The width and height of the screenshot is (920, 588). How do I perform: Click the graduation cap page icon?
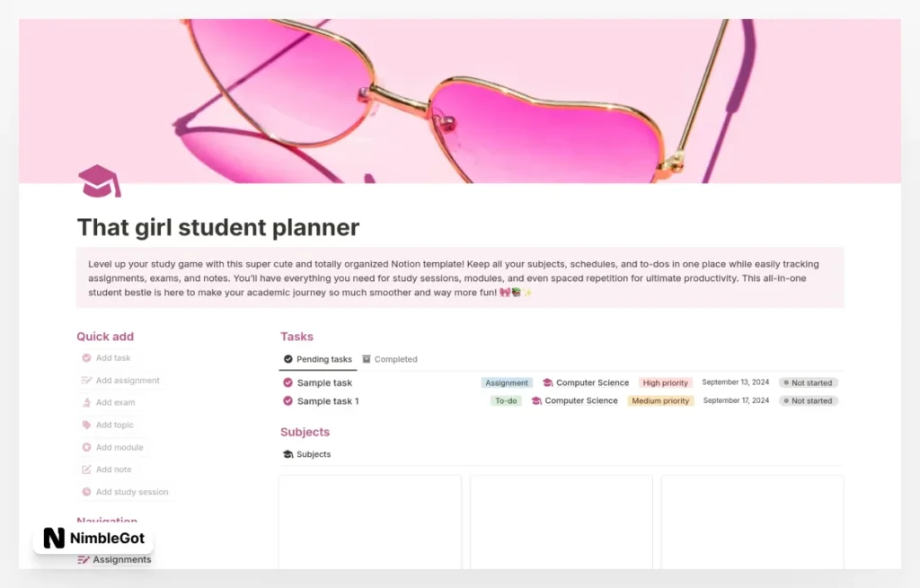(x=98, y=181)
